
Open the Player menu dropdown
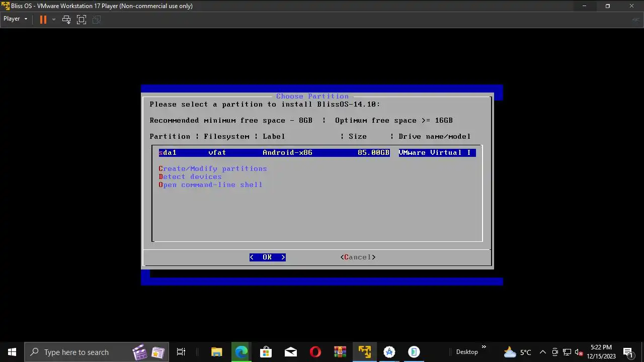pyautogui.click(x=15, y=19)
